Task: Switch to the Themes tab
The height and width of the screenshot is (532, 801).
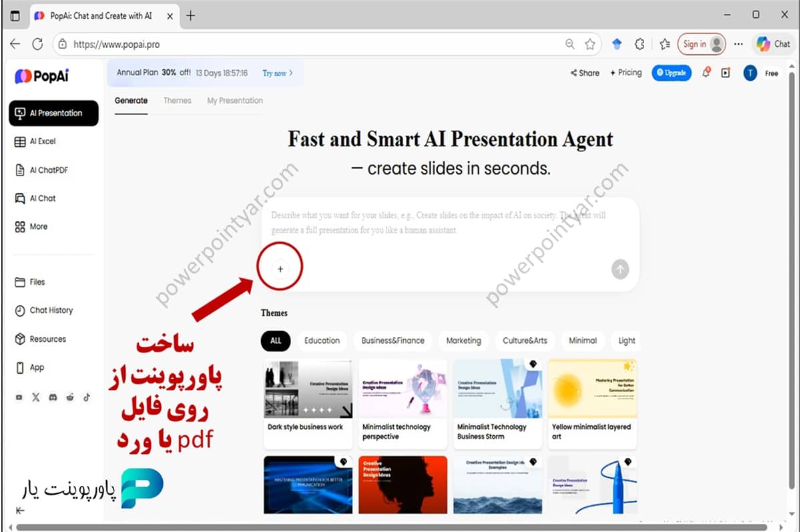Action: point(177,100)
